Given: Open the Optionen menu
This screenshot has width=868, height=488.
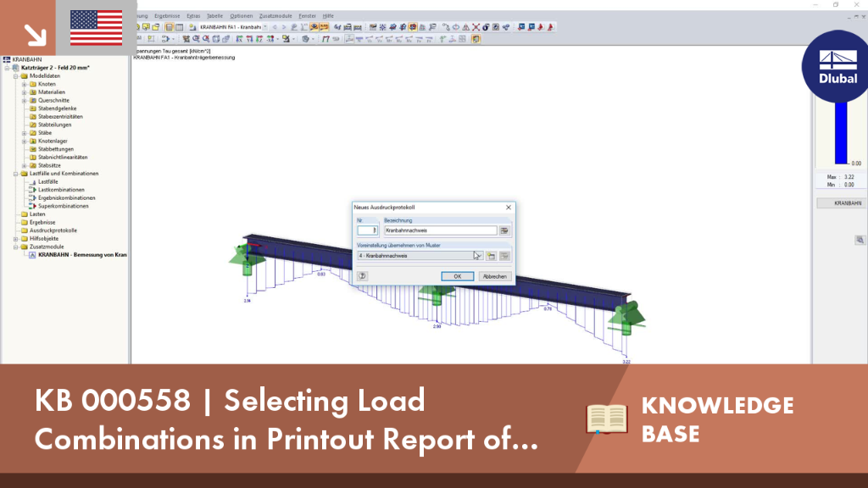Looking at the screenshot, I should point(242,16).
